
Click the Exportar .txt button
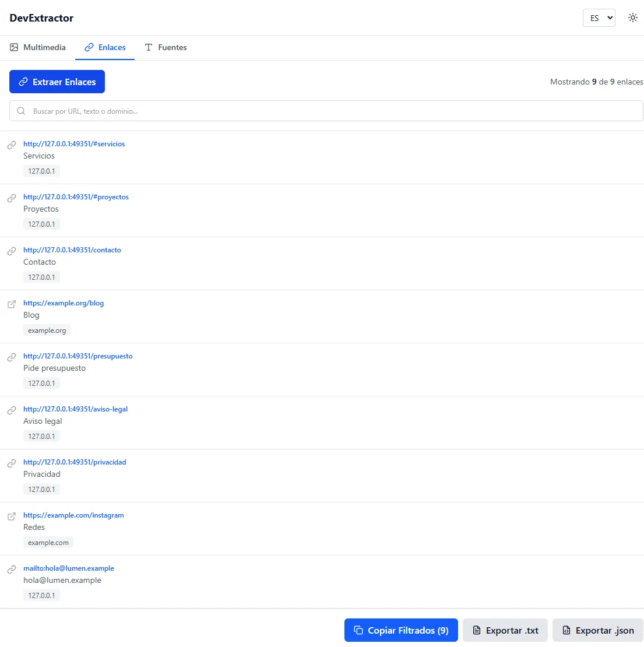coord(505,630)
